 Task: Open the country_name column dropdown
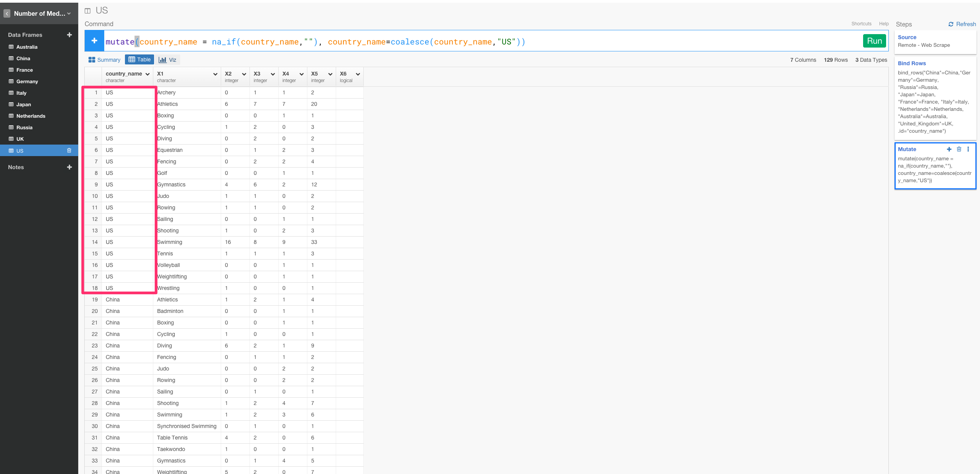point(148,74)
